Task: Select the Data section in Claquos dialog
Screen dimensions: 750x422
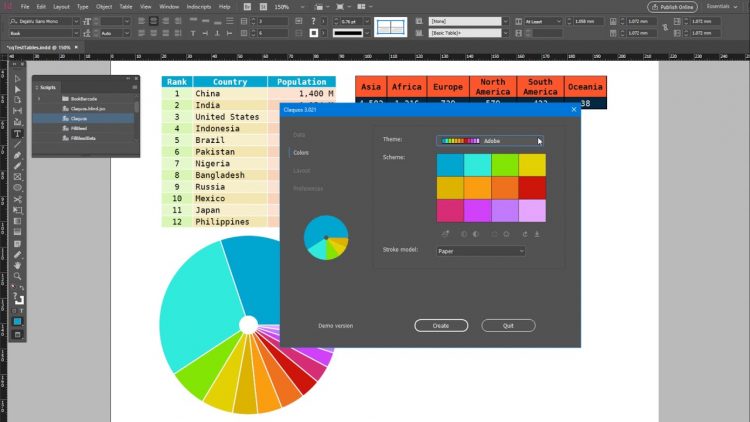Action: tap(299, 135)
